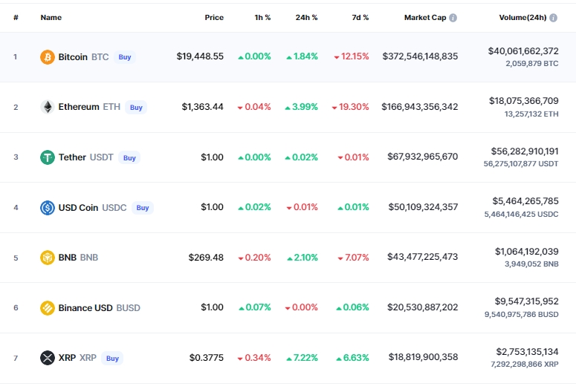Click USD Coin market cap $50,109,324,357

tap(423, 207)
